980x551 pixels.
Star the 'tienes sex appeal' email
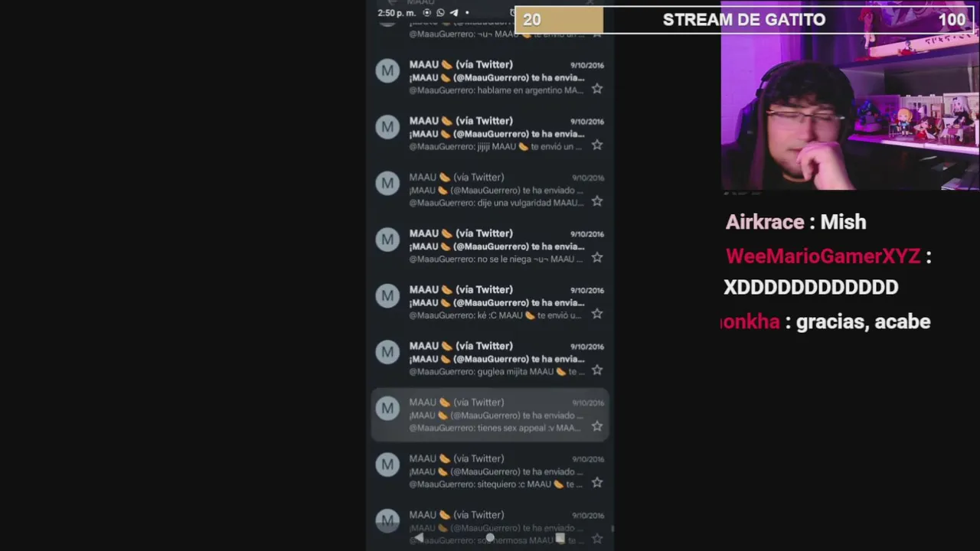(596, 426)
